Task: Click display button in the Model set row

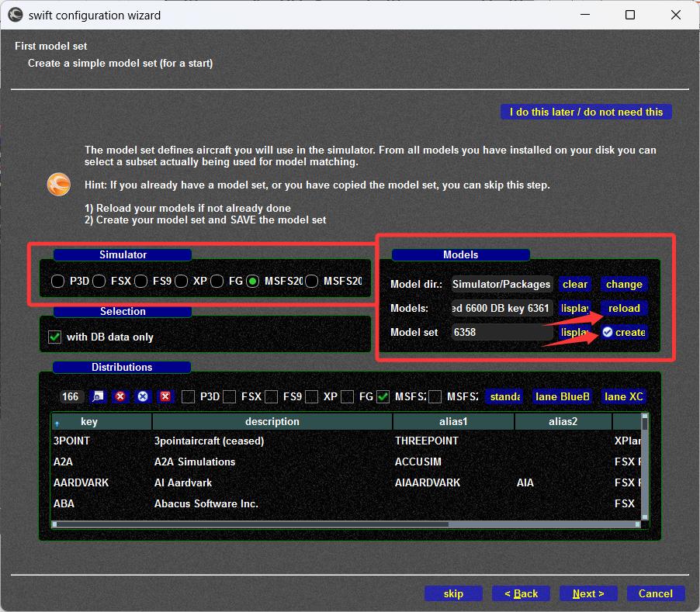Action: tap(574, 332)
